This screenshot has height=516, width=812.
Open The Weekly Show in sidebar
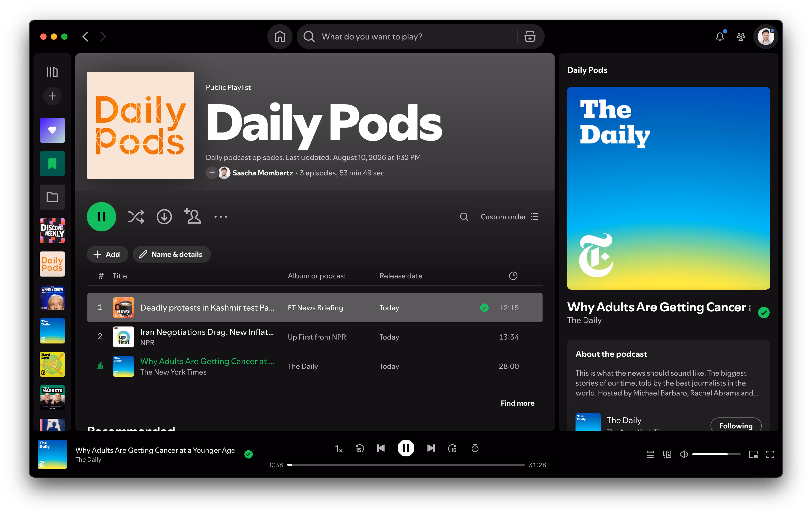click(x=52, y=297)
